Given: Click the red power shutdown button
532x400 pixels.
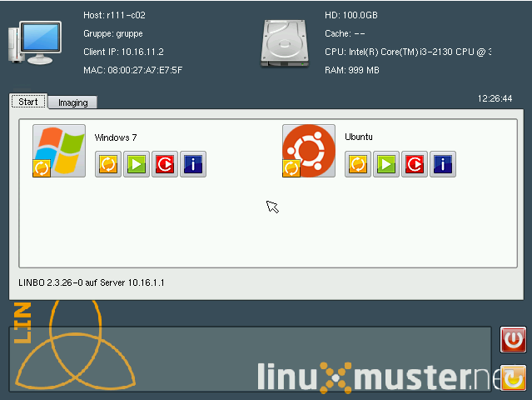Looking at the screenshot, I should pyautogui.click(x=513, y=339).
